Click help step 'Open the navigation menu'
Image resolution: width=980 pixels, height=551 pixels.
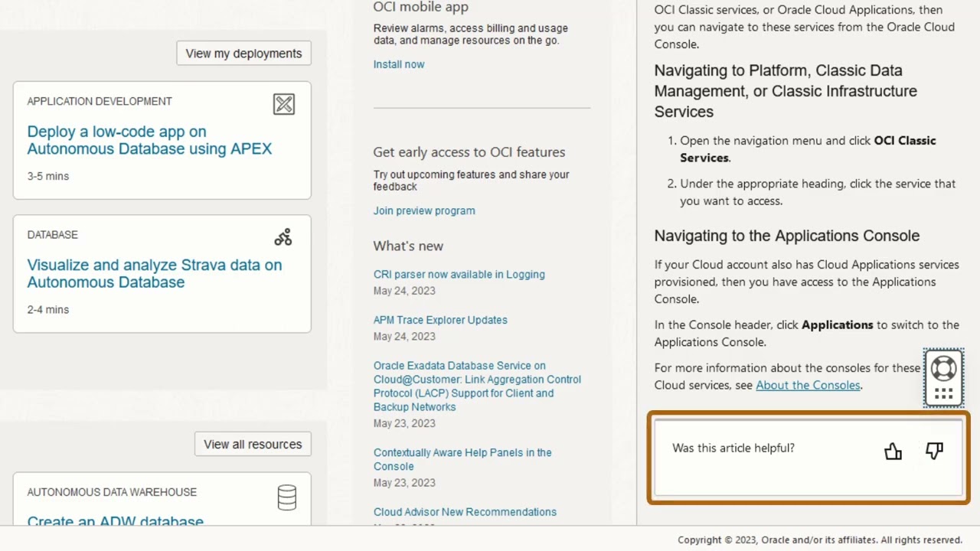pyautogui.click(x=808, y=149)
